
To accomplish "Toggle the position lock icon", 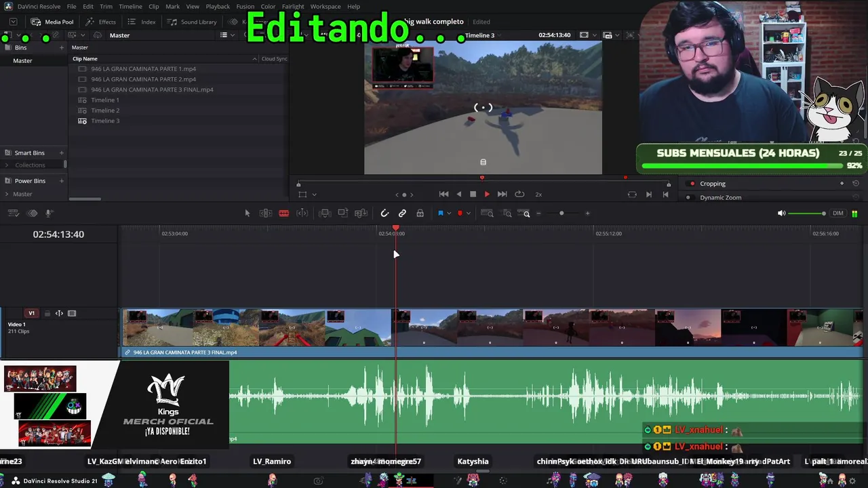I will coord(420,213).
